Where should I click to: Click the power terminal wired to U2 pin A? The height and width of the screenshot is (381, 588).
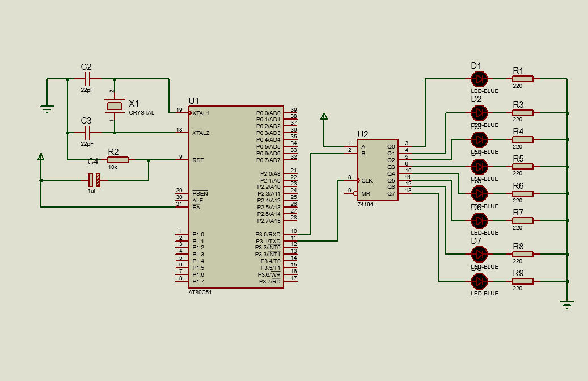(324, 117)
